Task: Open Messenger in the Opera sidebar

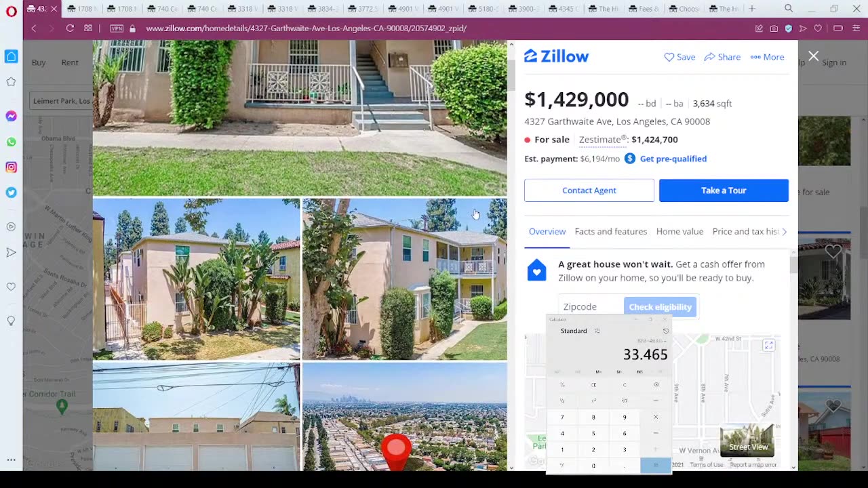Action: 11,117
